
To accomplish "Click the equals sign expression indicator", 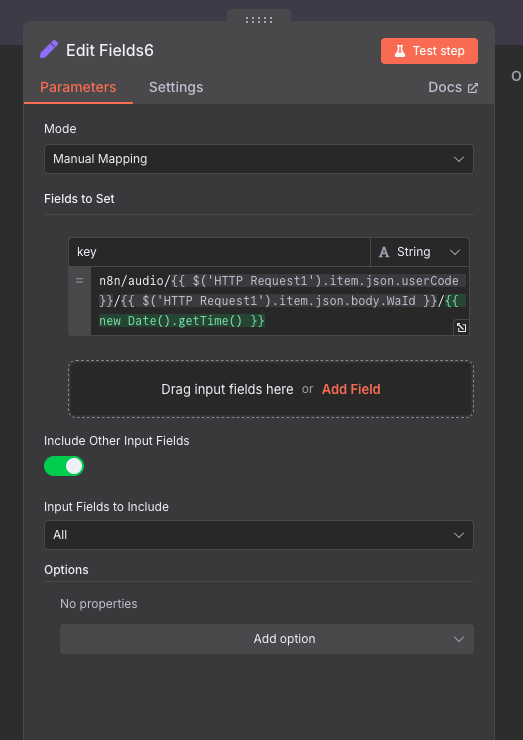I will tap(79, 280).
